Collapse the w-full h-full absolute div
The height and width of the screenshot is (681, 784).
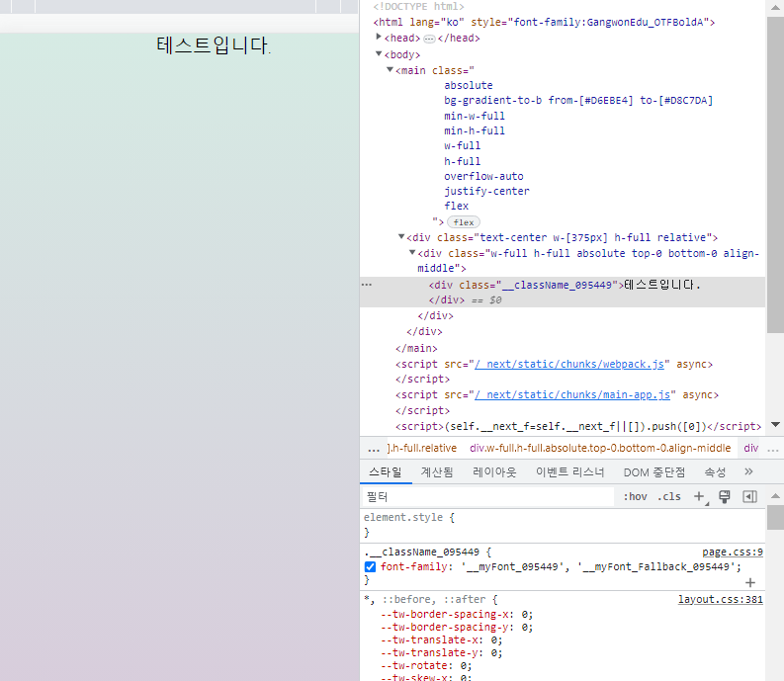click(x=412, y=252)
